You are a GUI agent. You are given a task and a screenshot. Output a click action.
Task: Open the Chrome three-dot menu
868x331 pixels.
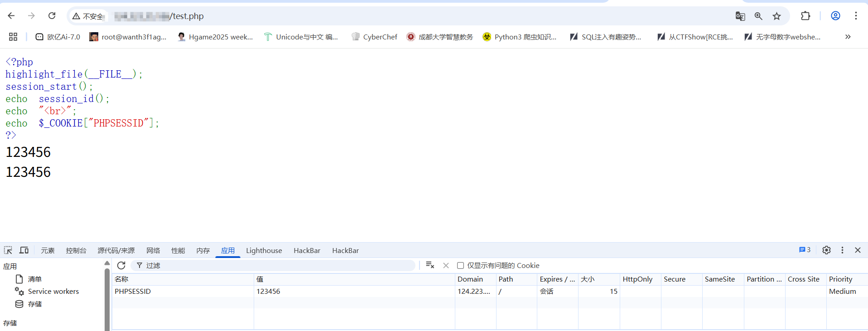point(856,16)
